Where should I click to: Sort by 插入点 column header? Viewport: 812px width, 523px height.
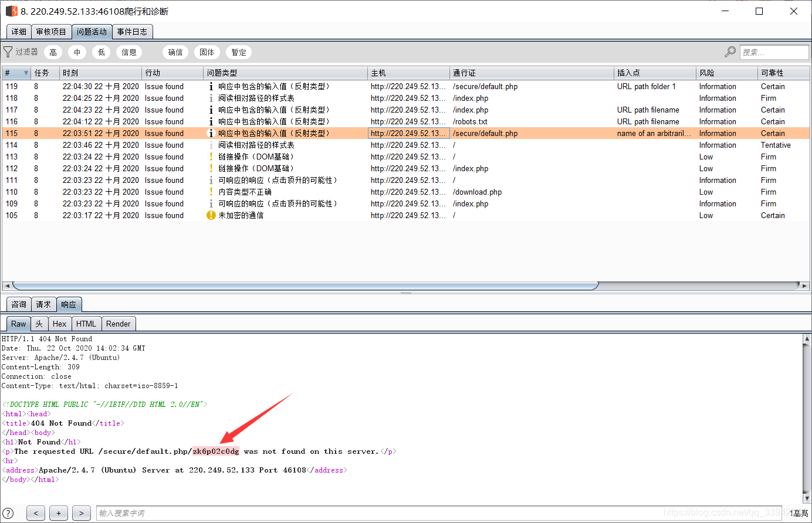655,73
